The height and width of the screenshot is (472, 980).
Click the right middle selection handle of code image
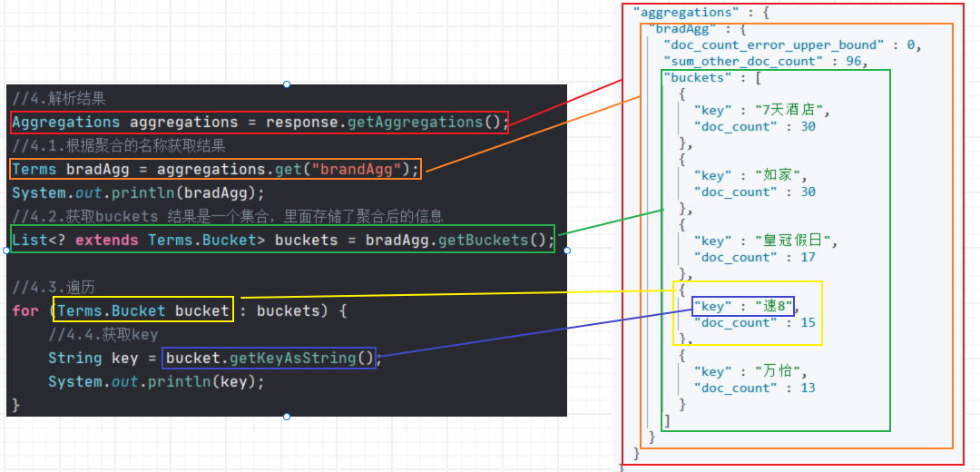click(x=567, y=250)
